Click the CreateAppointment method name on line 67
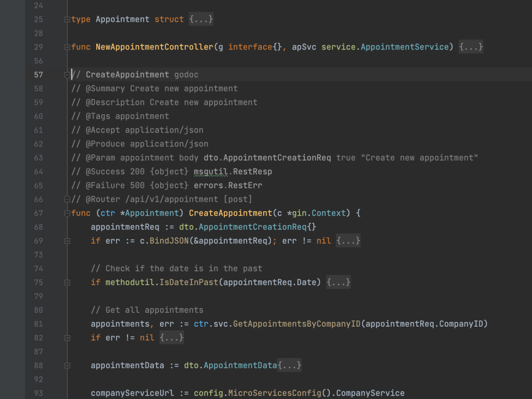532x399 pixels. coord(230,213)
